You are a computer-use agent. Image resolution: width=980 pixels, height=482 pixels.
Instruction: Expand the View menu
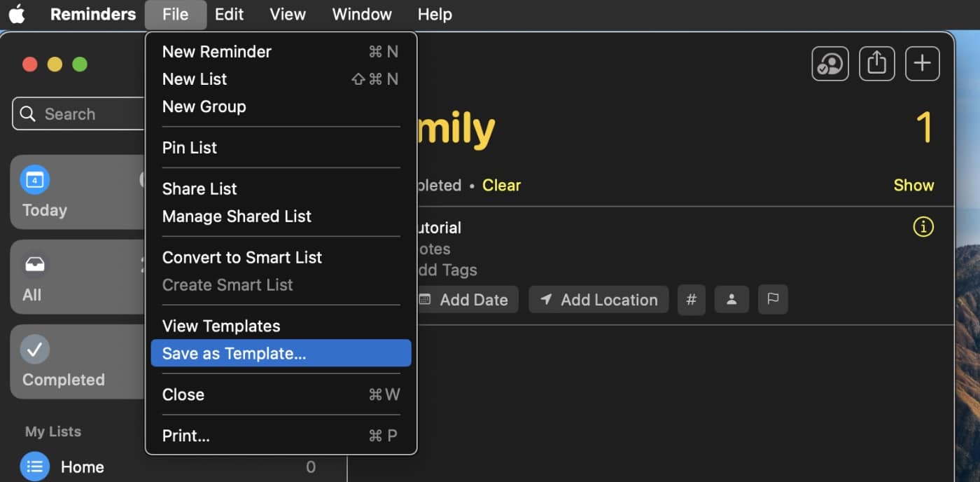tap(288, 14)
